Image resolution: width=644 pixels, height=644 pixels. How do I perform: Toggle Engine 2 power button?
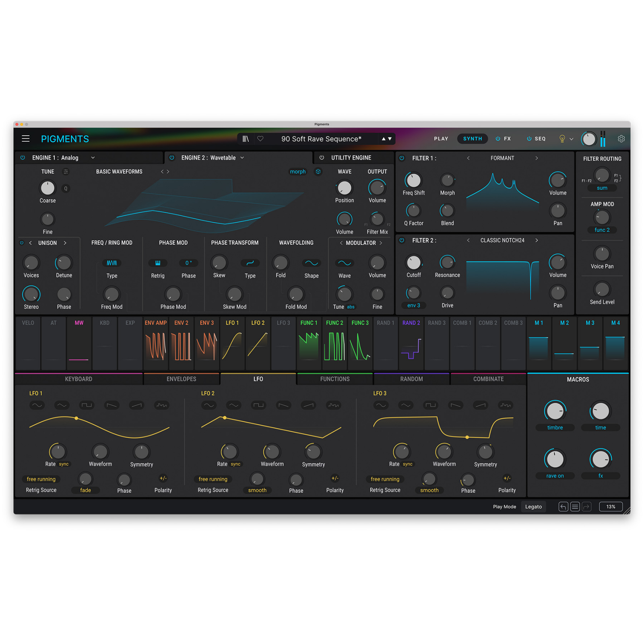tap(172, 158)
